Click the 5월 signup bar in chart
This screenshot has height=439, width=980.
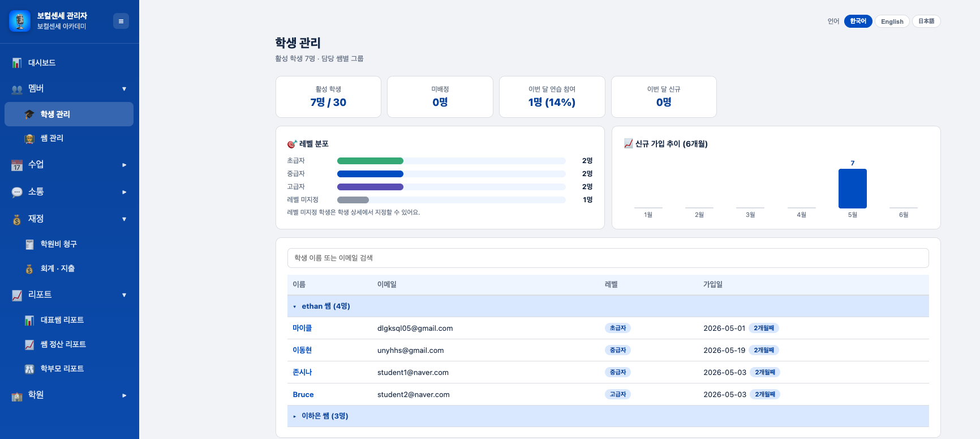[853, 189]
